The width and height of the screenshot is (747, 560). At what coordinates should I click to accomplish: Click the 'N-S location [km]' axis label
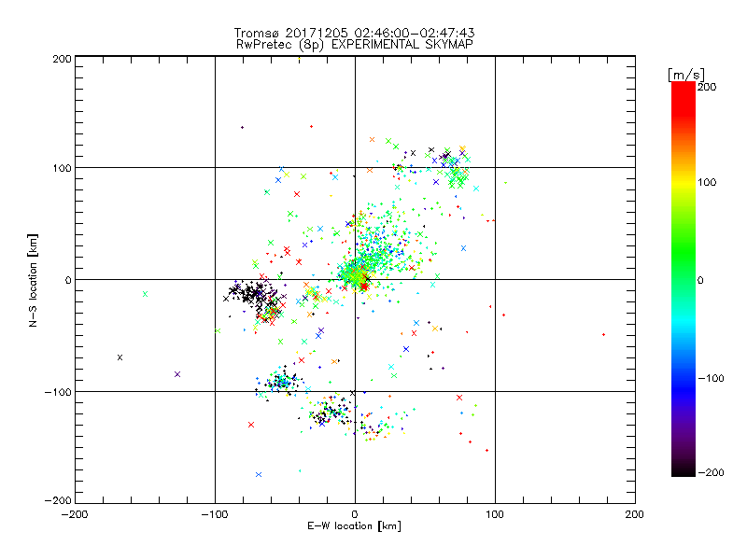(x=33, y=280)
